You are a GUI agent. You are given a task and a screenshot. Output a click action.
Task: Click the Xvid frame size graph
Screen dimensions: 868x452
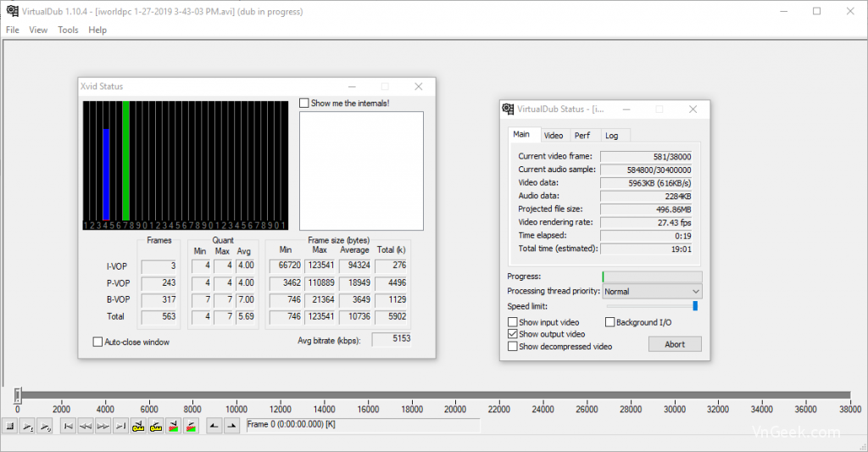tap(186, 165)
